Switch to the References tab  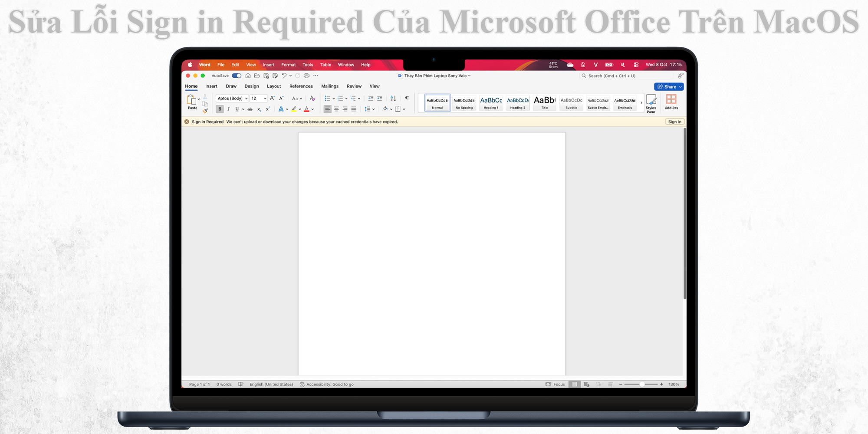click(301, 86)
